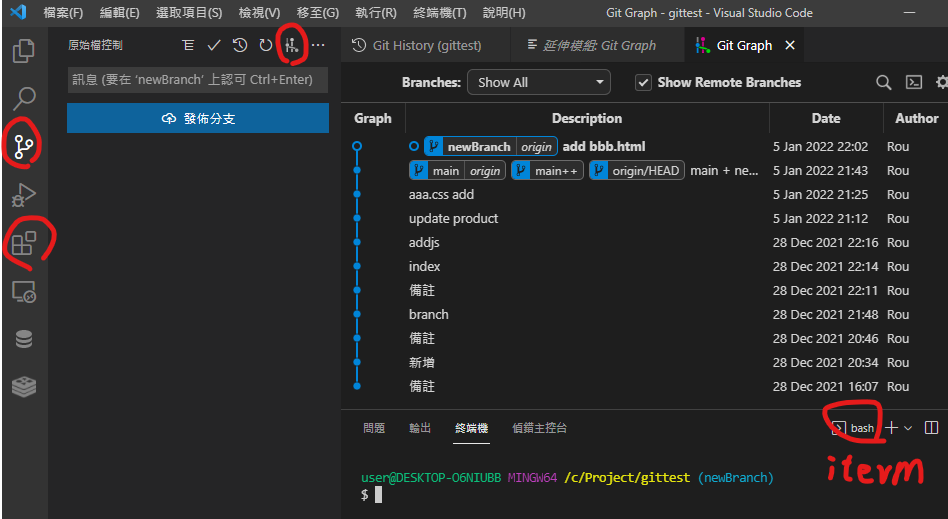Open the 終端機(T) menu
This screenshot has height=519, width=948.
(x=440, y=13)
